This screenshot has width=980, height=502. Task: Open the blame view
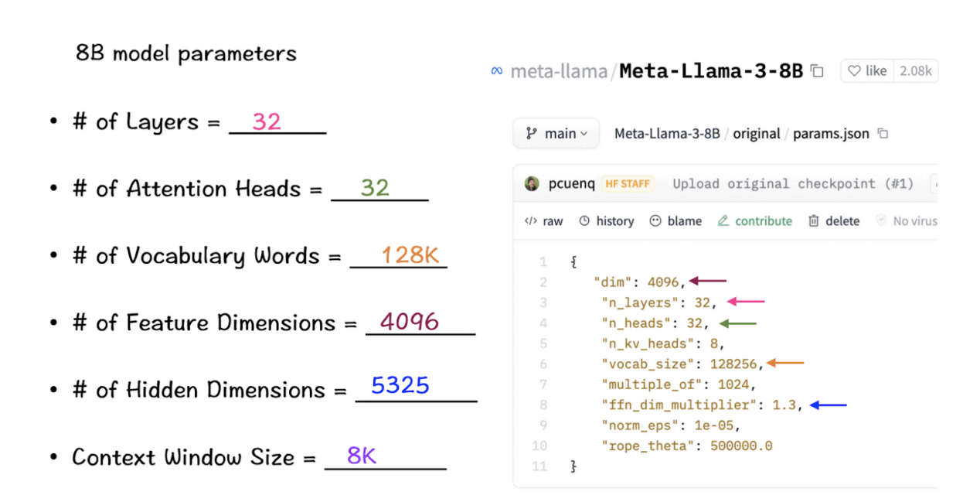(675, 221)
